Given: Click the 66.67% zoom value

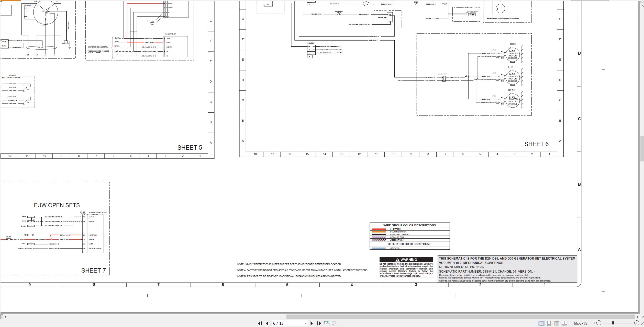Looking at the screenshot, I should (x=581, y=323).
